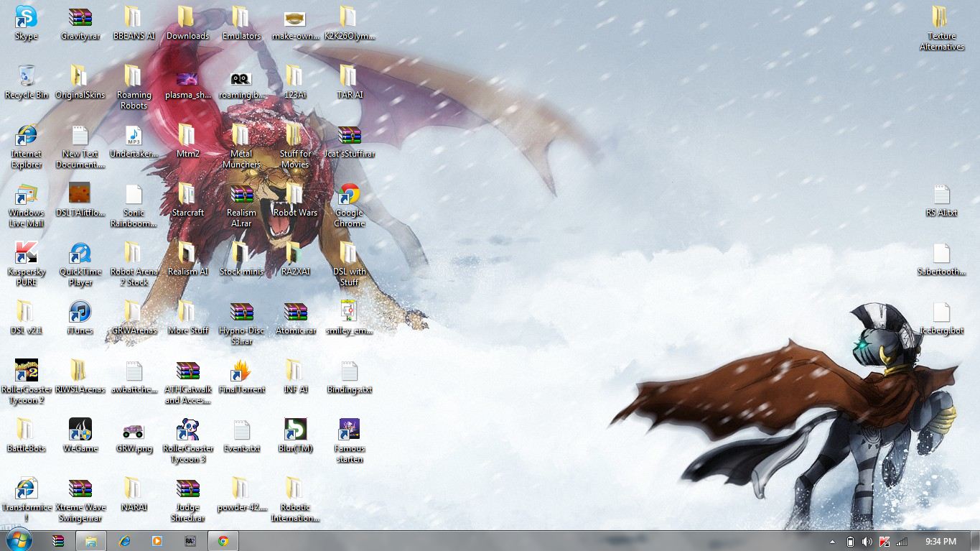Screen dimensions: 980x551
Task: Open the Emulators folder
Action: click(241, 23)
